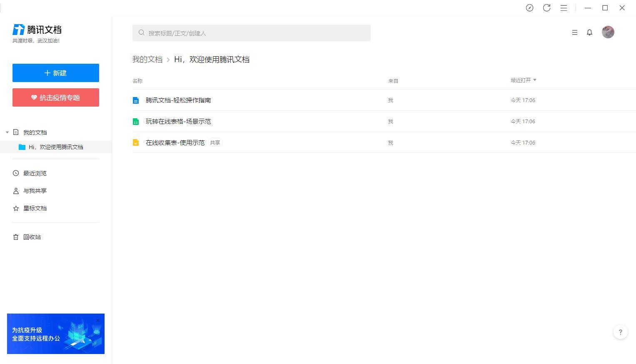Open the hamburger menu in title bar
This screenshot has height=364, width=636.
pos(564,8)
